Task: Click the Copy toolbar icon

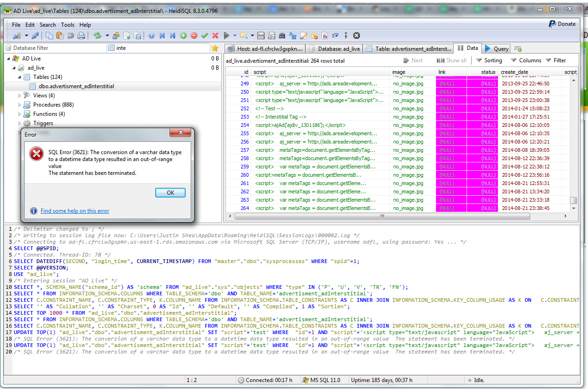Action: point(50,36)
